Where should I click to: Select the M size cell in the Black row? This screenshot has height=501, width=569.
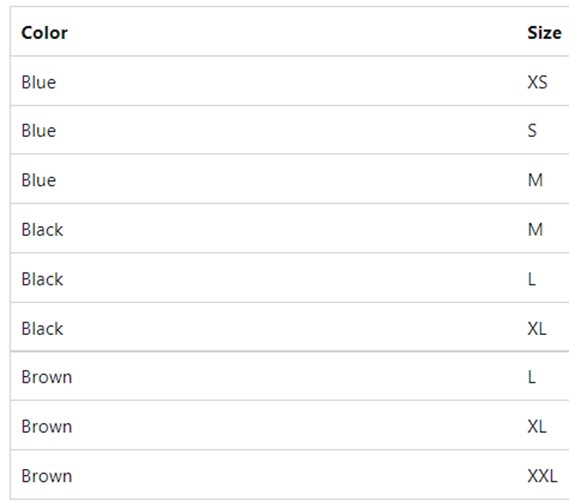point(535,230)
